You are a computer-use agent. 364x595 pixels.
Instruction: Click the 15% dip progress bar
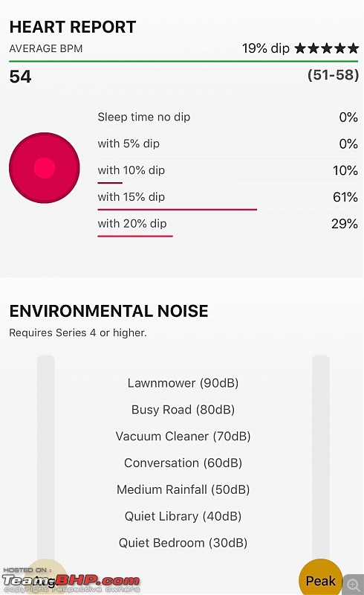[177, 209]
